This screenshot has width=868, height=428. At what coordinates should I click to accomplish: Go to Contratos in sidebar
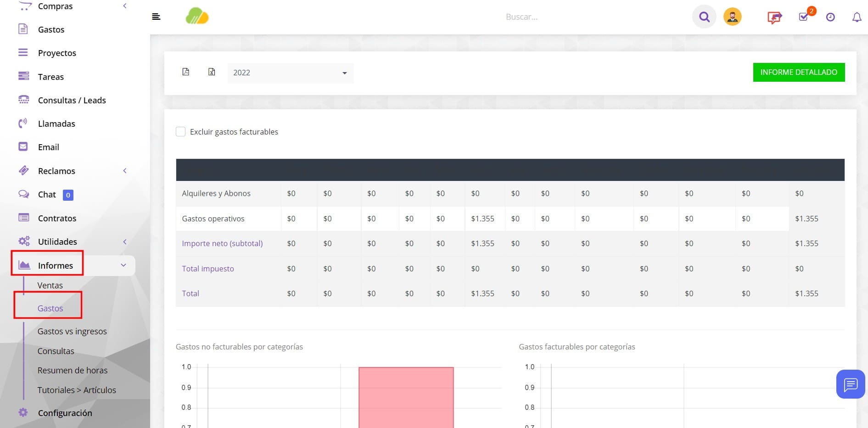point(57,218)
